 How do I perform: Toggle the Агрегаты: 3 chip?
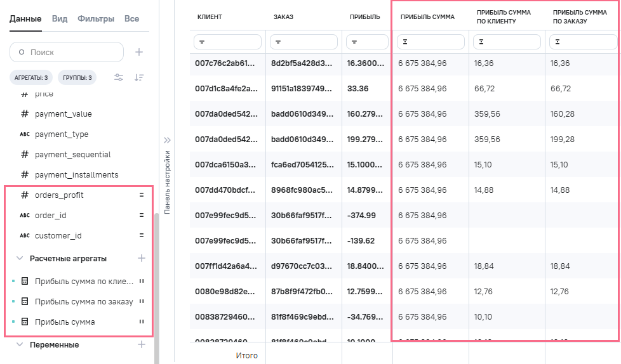[31, 78]
